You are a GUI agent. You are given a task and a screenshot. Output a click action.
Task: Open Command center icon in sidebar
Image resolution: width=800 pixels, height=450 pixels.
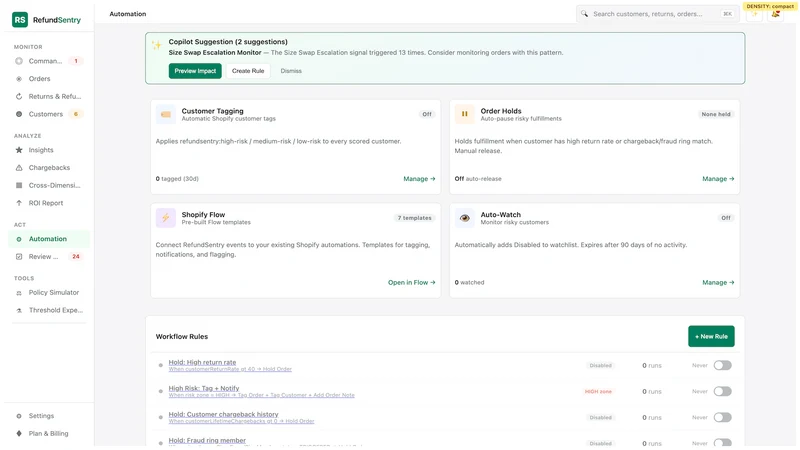(19, 61)
